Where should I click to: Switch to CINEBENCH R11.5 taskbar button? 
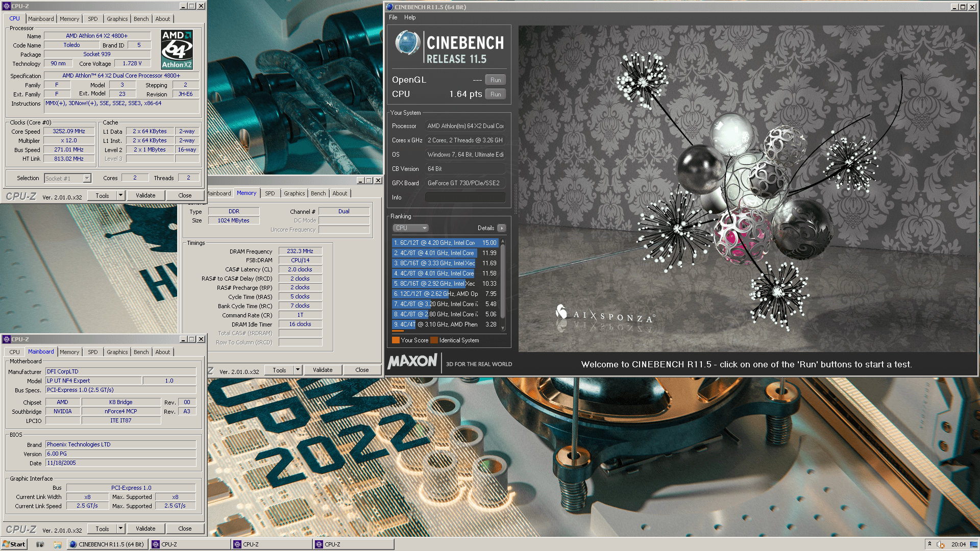(107, 544)
